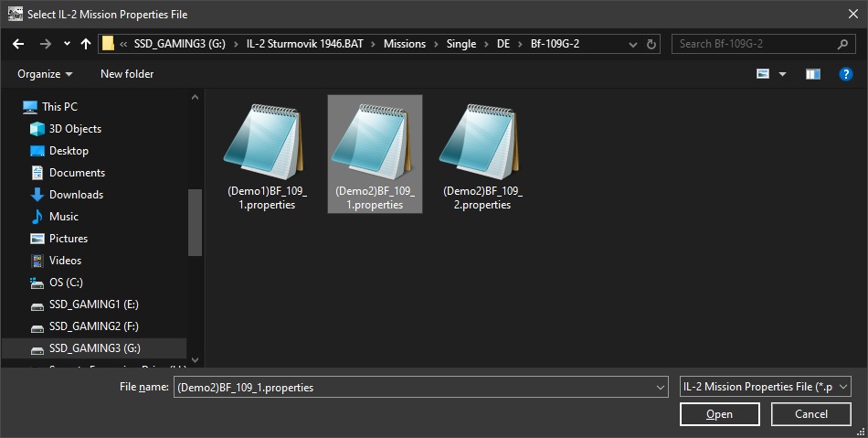Click the Bf-109G-2 breadcrumb segment
868x438 pixels.
pos(555,44)
